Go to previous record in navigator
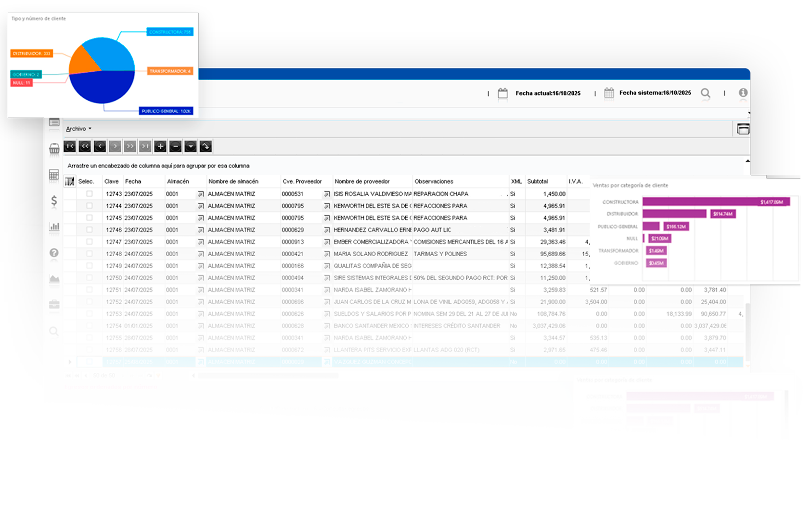This screenshot has height=520, width=812. (100, 146)
